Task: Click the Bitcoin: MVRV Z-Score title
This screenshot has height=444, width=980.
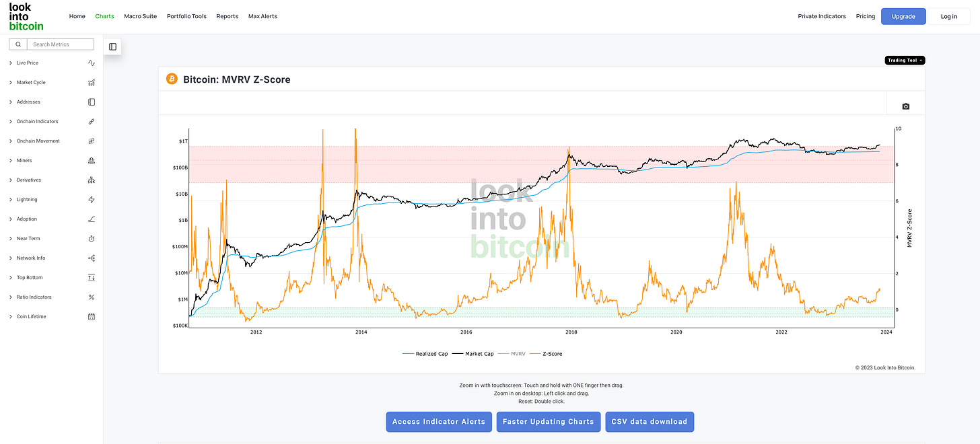Action: 237,79
